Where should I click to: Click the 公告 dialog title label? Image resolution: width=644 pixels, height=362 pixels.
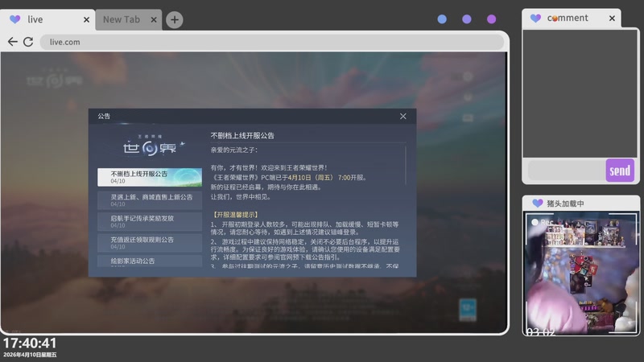click(104, 116)
